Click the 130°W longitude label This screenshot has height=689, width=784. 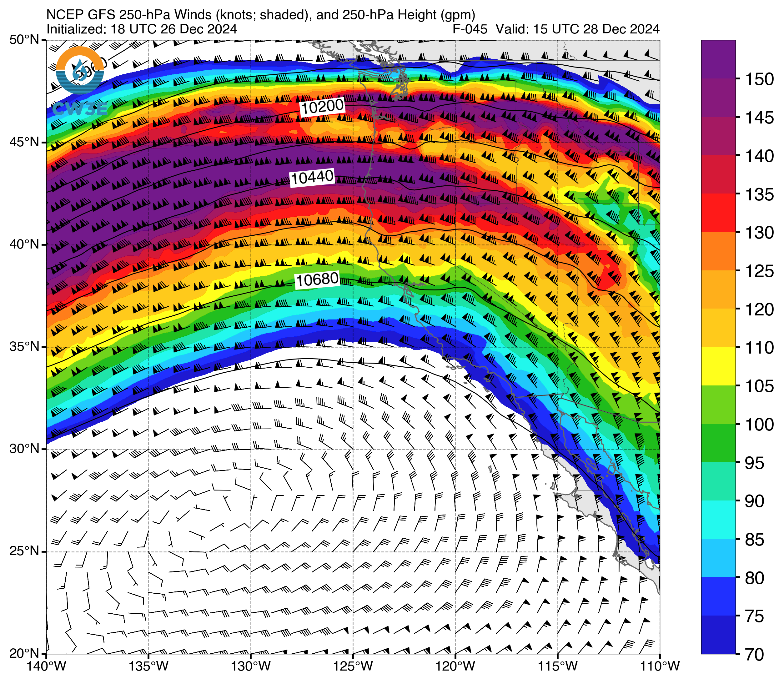click(251, 666)
